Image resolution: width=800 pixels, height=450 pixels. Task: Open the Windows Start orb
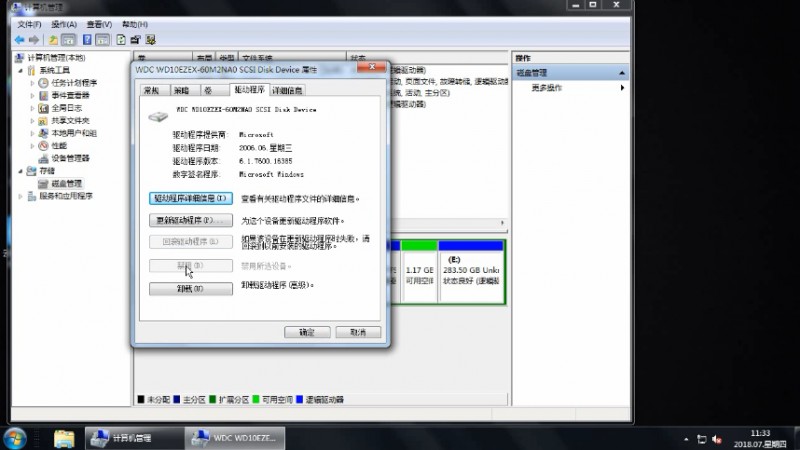pos(15,438)
